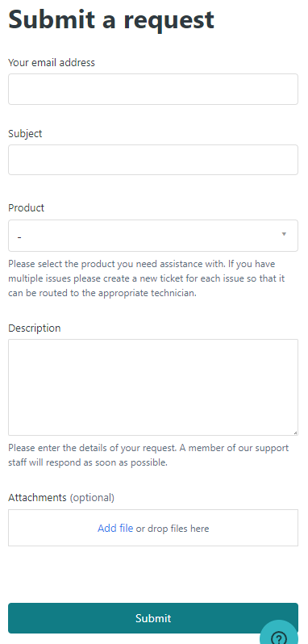The height and width of the screenshot is (644, 308).
Task: Click the "Submit a request" heading
Action: click(x=111, y=19)
